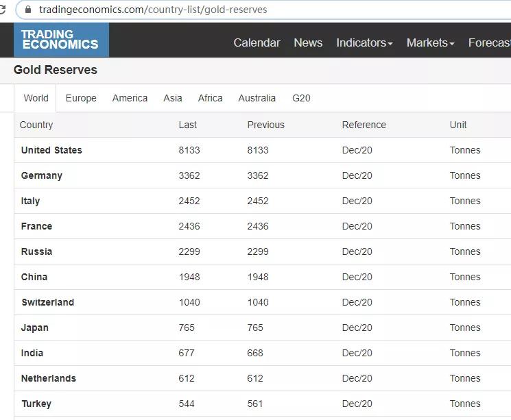This screenshot has height=420, width=511.
Task: Click the Trading Economics logo
Action: [61, 40]
